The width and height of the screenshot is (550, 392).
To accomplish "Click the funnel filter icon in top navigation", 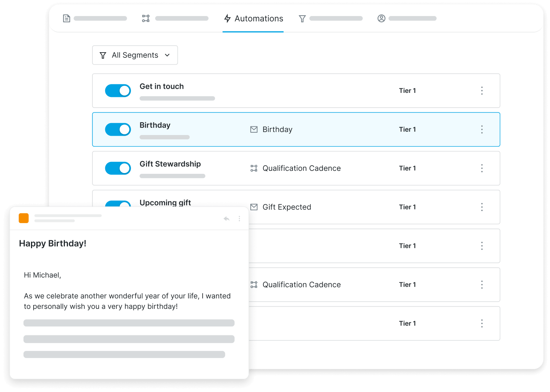I will 302,19.
